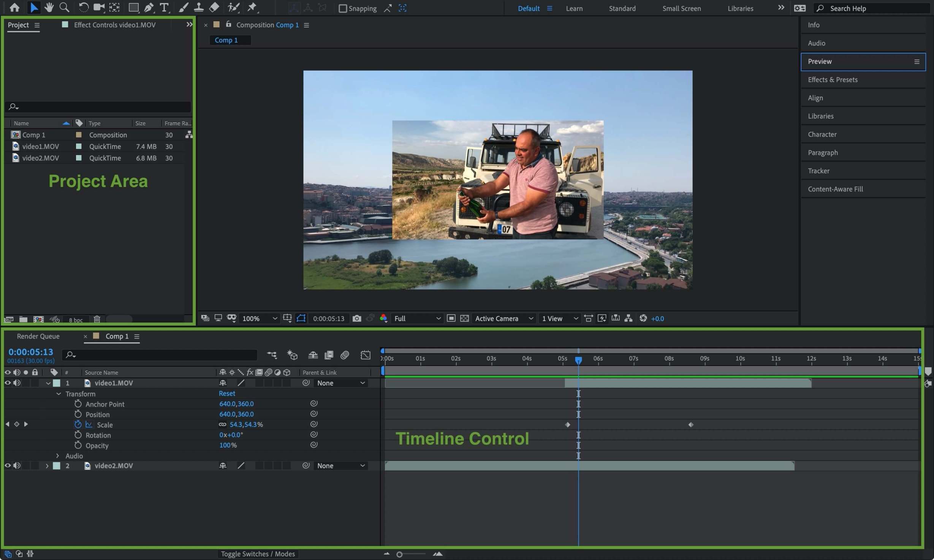
Task: Expand Transform properties for video1.MOV
Action: 58,393
